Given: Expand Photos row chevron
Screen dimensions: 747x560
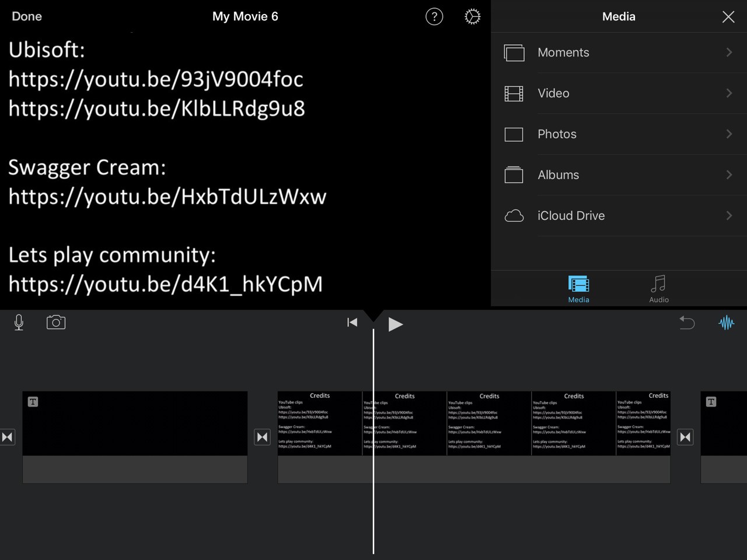Looking at the screenshot, I should [729, 134].
